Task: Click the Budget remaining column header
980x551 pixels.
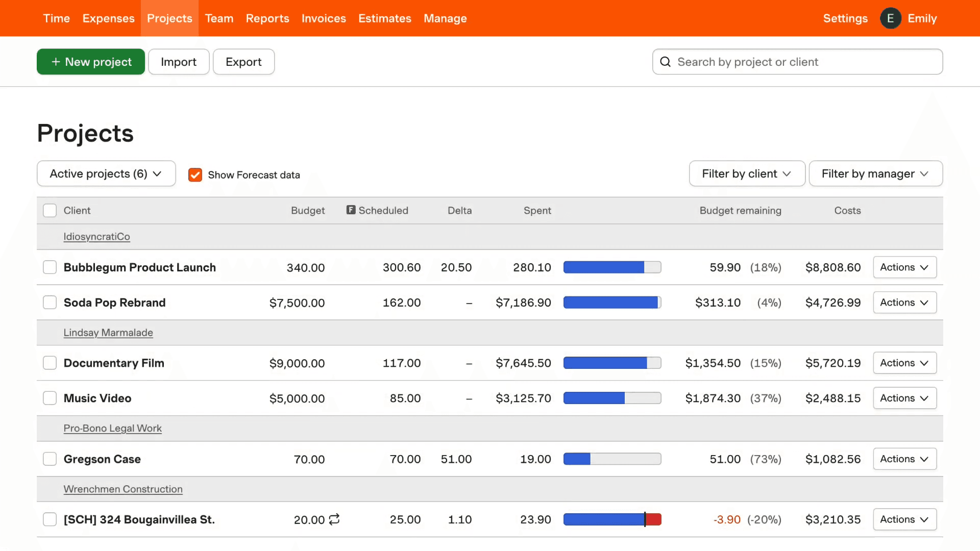Action: (x=740, y=211)
